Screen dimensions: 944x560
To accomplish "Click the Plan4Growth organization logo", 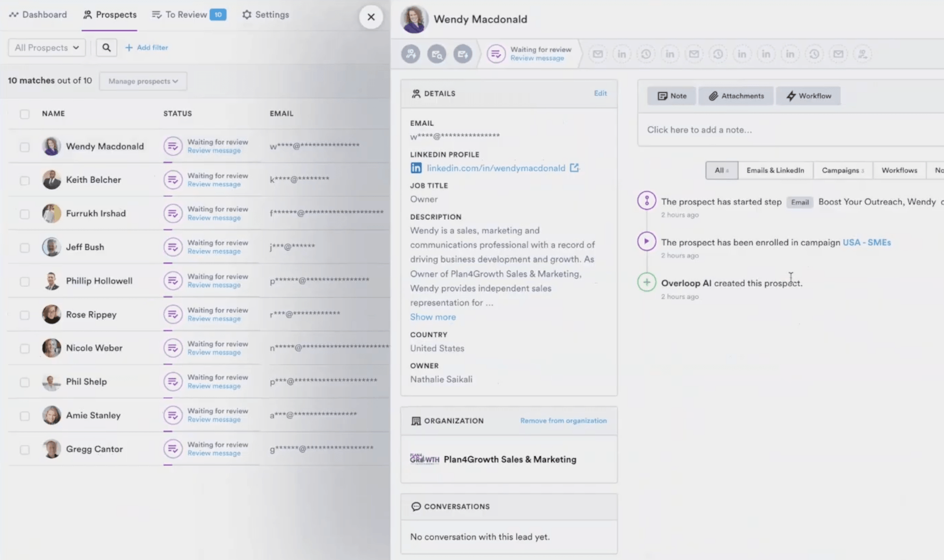I will [x=424, y=459].
